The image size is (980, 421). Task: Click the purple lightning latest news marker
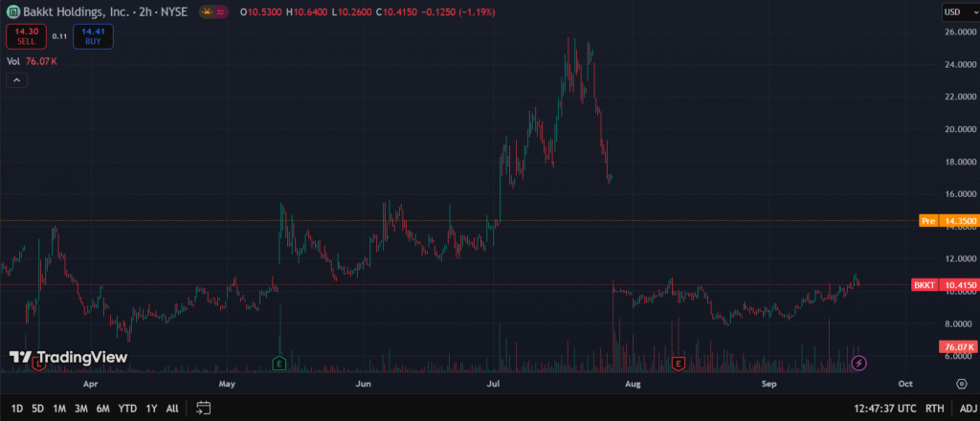click(x=859, y=363)
